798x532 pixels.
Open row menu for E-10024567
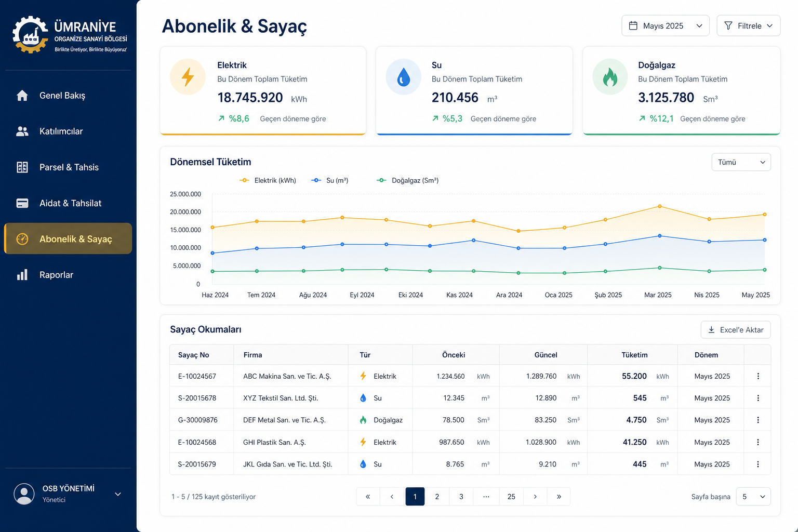coord(758,376)
